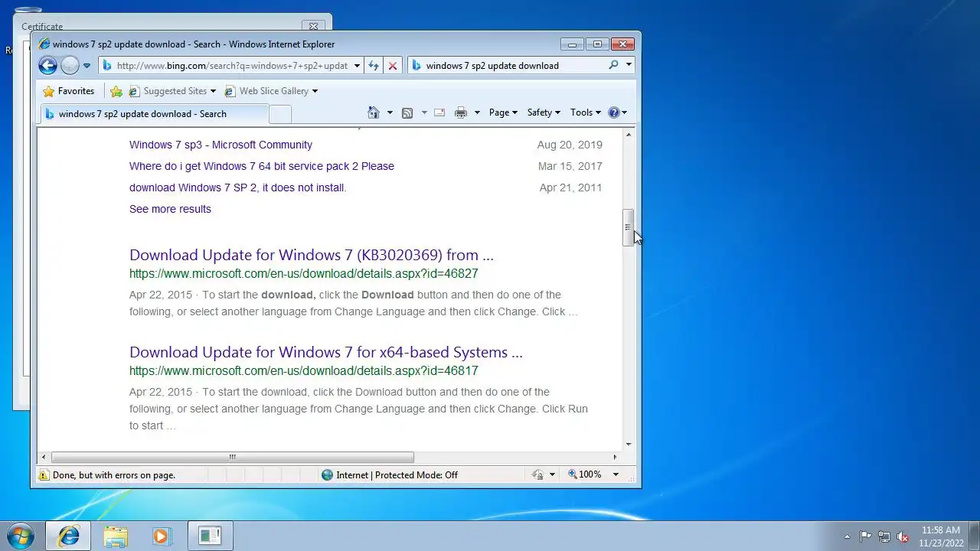Viewport: 980px width, 551px height.
Task: Open the Favorites star button
Action: coord(69,91)
